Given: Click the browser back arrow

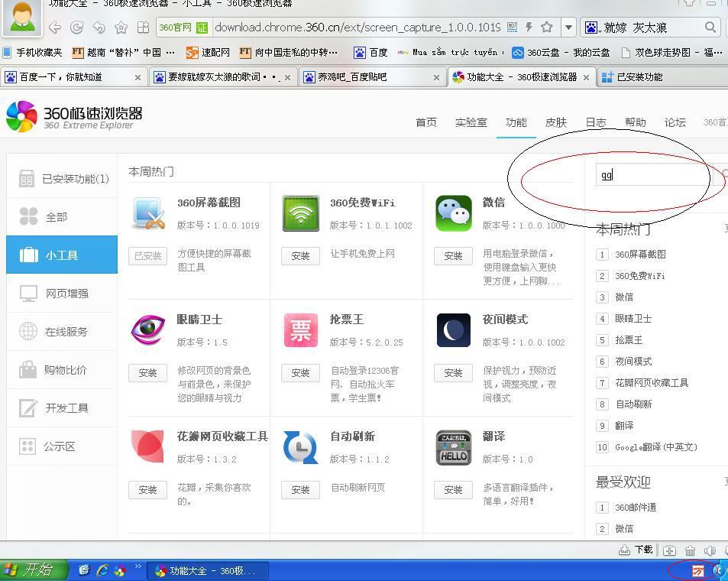Looking at the screenshot, I should tap(55, 28).
